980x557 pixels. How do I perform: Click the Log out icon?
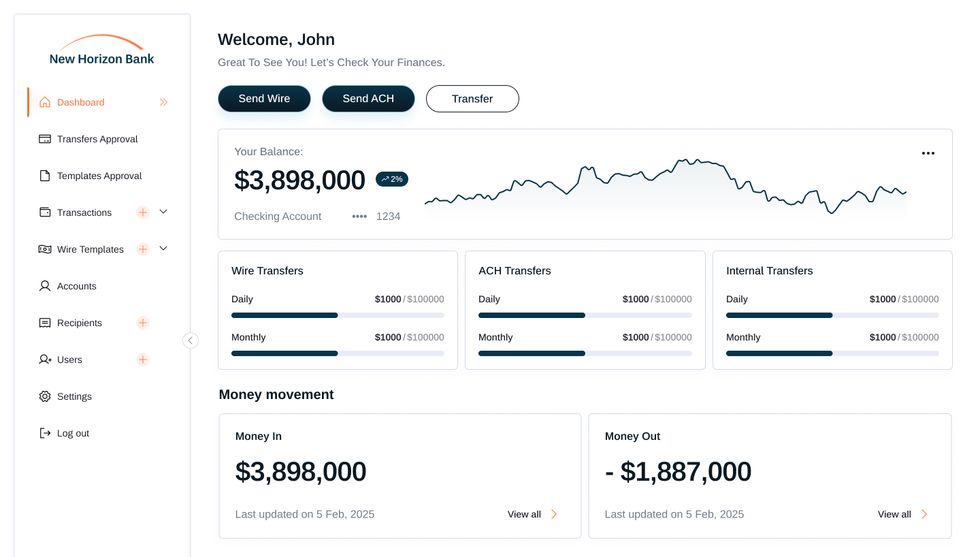(44, 432)
